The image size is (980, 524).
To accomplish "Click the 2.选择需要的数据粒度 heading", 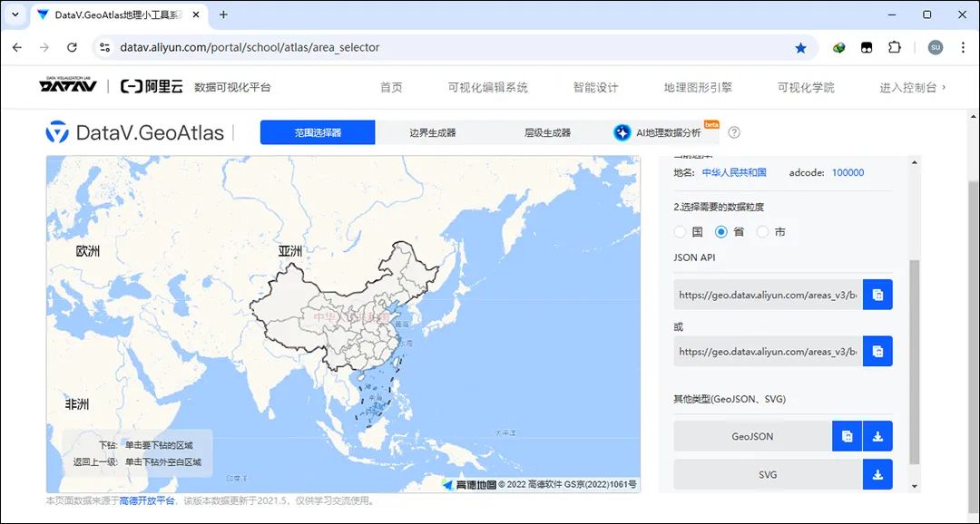I will click(719, 207).
